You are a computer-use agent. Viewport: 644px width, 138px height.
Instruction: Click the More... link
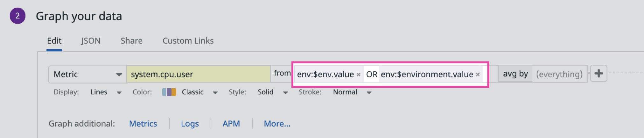(x=277, y=124)
